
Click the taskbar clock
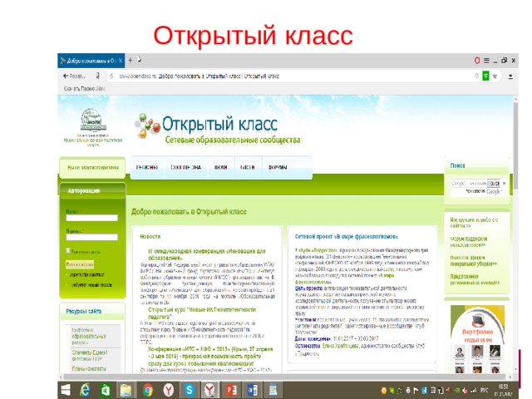[503, 390]
